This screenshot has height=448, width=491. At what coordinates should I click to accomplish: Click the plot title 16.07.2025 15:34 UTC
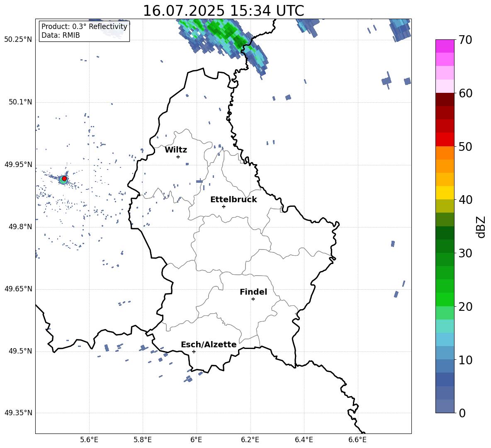coord(224,11)
